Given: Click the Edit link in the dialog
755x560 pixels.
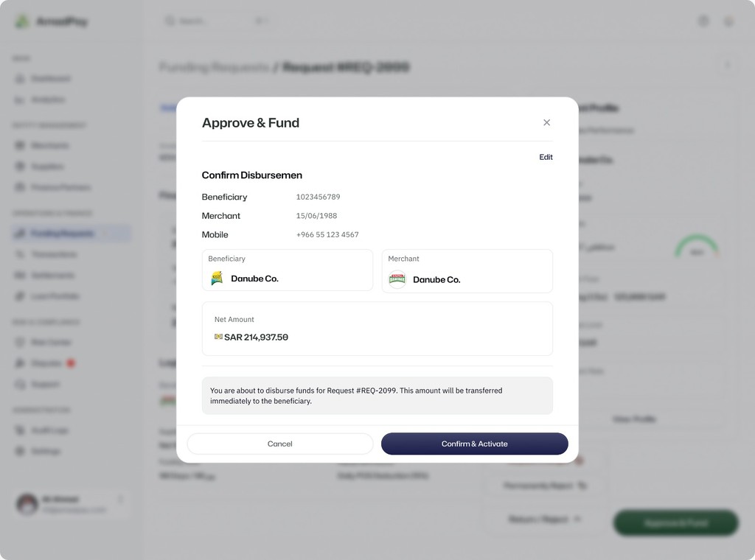Looking at the screenshot, I should click(546, 157).
